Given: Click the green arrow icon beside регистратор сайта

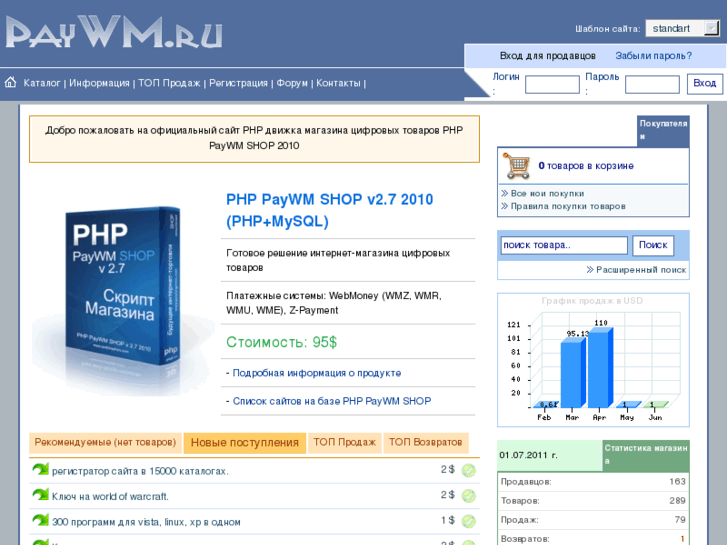Looking at the screenshot, I should pyautogui.click(x=40, y=469).
